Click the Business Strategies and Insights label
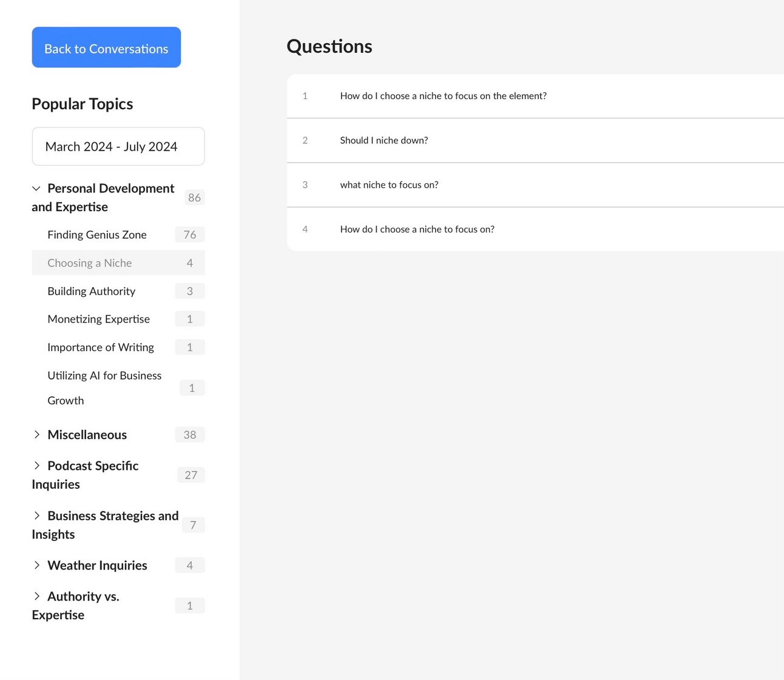This screenshot has width=784, height=680. [106, 525]
